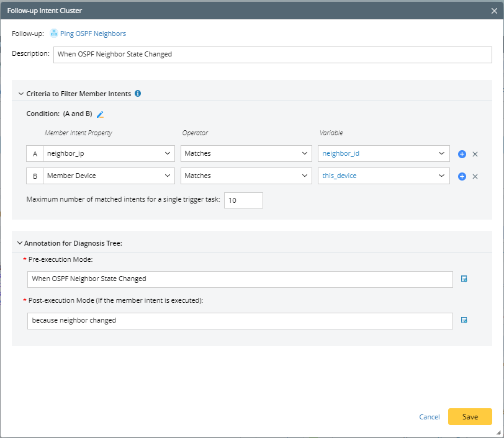The image size is (504, 438).
Task: Click the Description text field
Action: click(272, 54)
